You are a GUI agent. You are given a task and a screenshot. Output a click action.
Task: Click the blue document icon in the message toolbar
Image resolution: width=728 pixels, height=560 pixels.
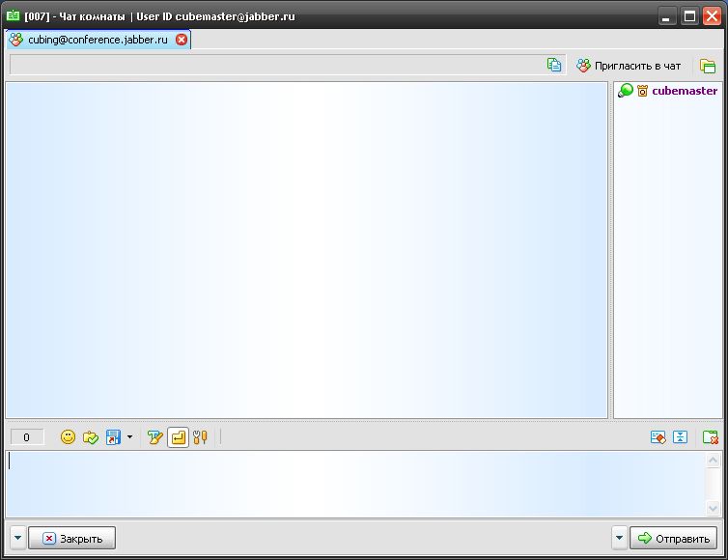(113, 437)
